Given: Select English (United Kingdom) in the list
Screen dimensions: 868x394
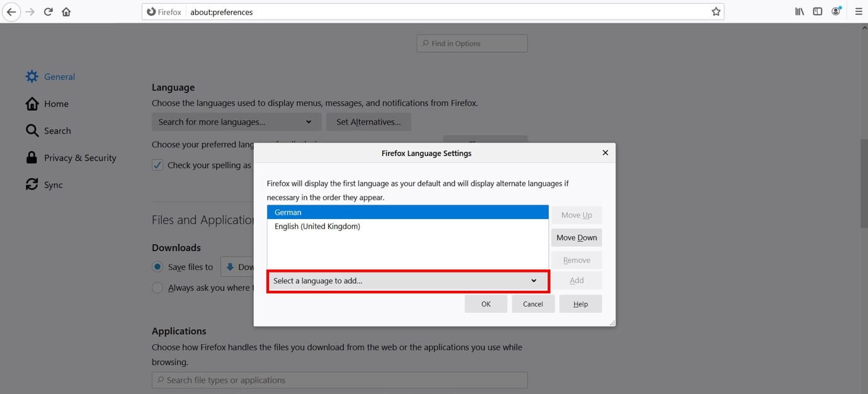Looking at the screenshot, I should tap(408, 226).
